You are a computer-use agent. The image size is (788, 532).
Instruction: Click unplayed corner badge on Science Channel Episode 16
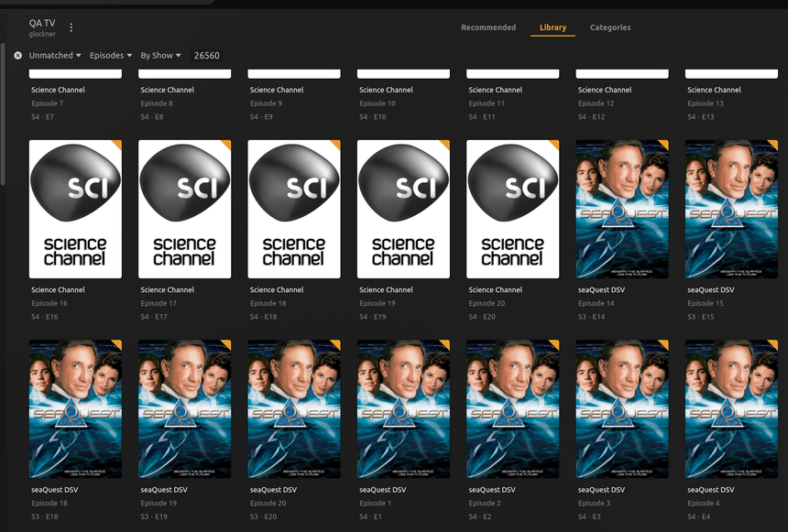117,144
